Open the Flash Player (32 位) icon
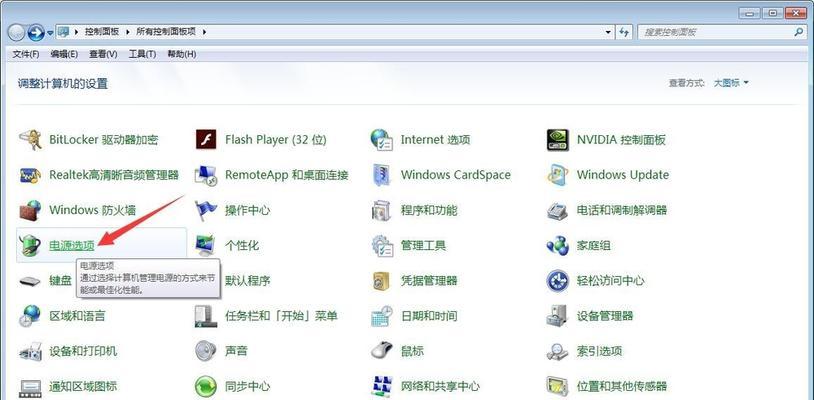This screenshot has height=400, width=814. [x=206, y=140]
